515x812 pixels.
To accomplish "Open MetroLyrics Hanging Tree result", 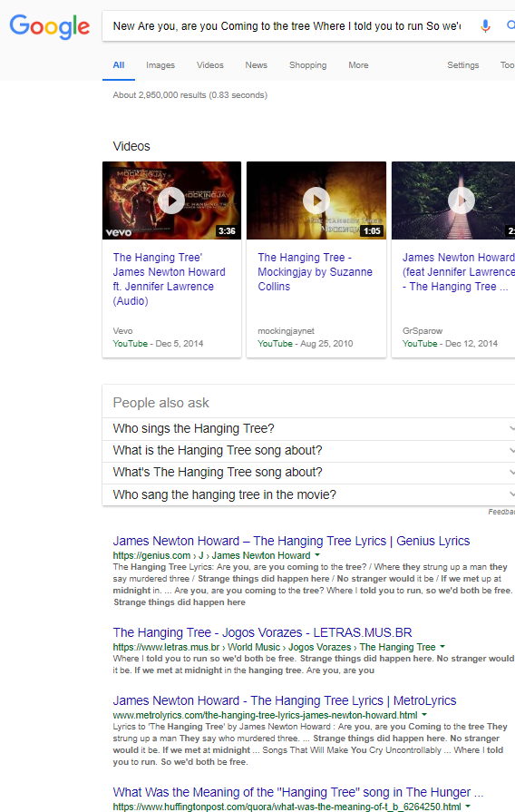I will point(285,700).
